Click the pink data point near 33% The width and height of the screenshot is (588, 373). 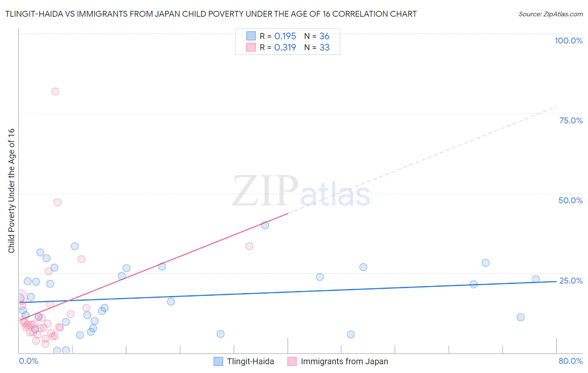(249, 246)
